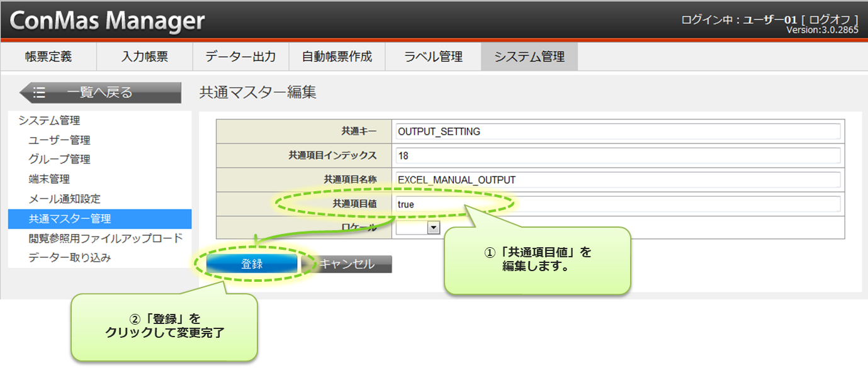
Task: Return via 一覧へ戻る button
Action: coord(101,93)
